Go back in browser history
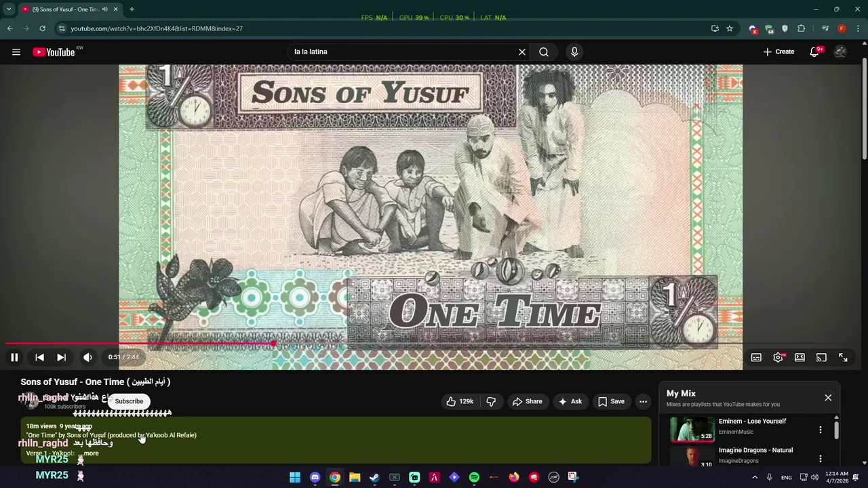This screenshot has width=868, height=488. [10, 28]
